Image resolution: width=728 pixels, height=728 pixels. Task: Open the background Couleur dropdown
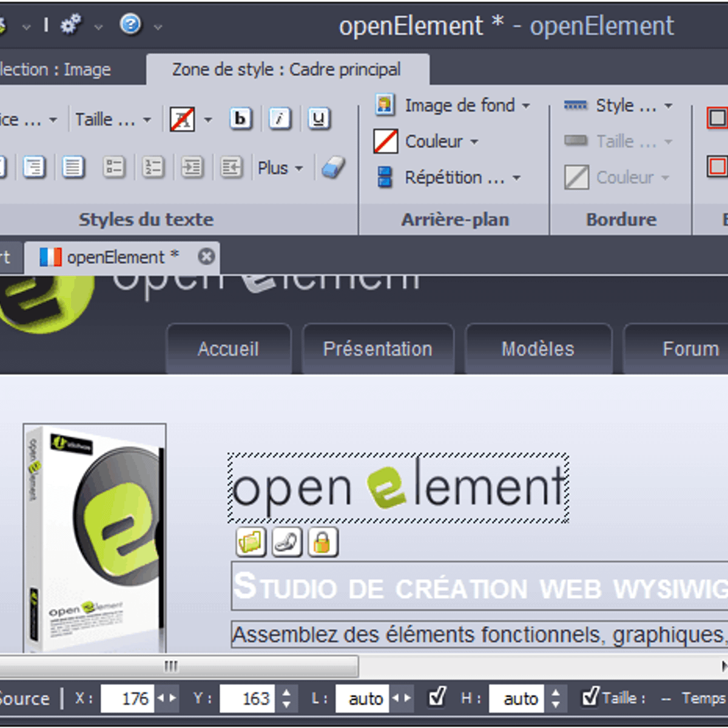[474, 141]
